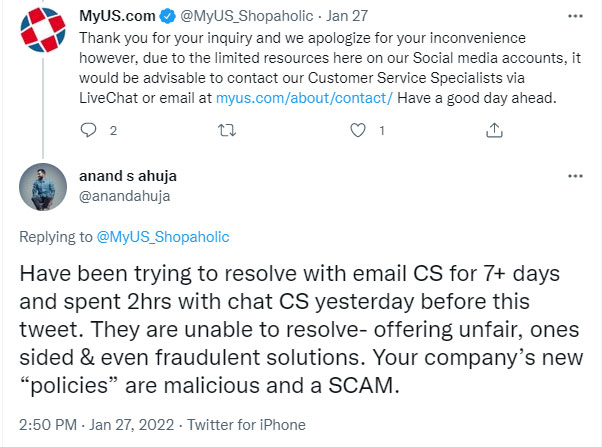Click the reply count on the MyUS tweet
This screenshot has height=447, width=602.
point(113,131)
